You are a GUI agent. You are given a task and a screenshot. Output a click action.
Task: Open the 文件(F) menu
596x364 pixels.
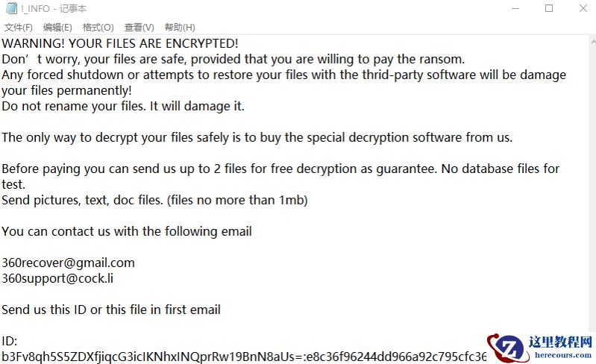click(x=19, y=28)
